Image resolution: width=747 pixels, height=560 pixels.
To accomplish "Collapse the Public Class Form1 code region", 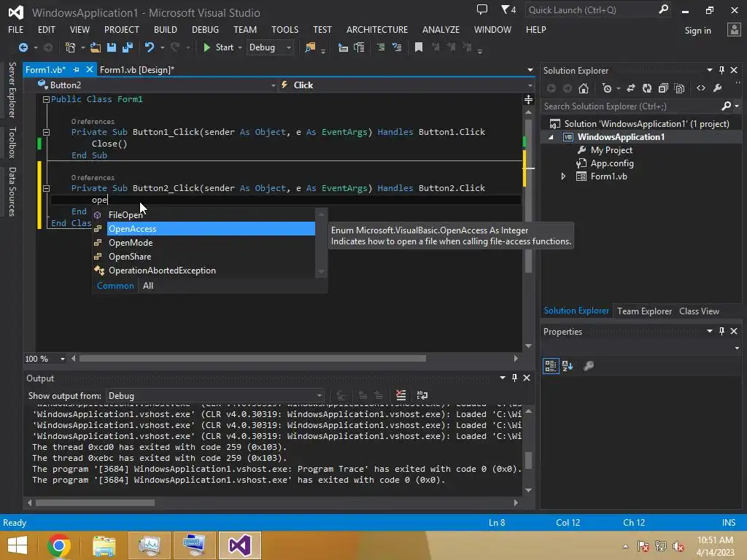I will [x=46, y=99].
